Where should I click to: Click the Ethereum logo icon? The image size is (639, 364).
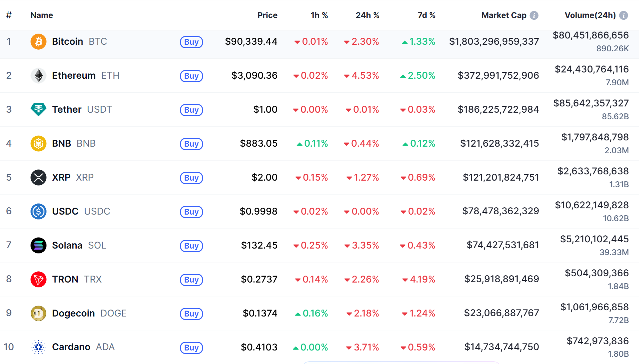click(x=39, y=76)
